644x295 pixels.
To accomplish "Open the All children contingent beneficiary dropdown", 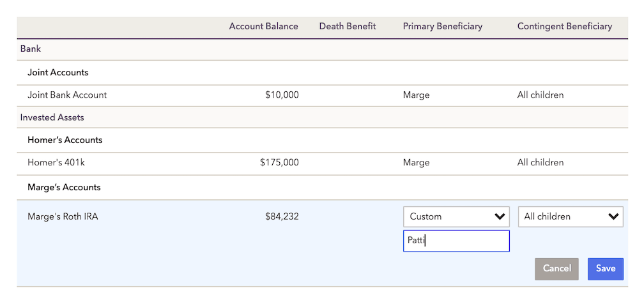I will click(x=571, y=216).
